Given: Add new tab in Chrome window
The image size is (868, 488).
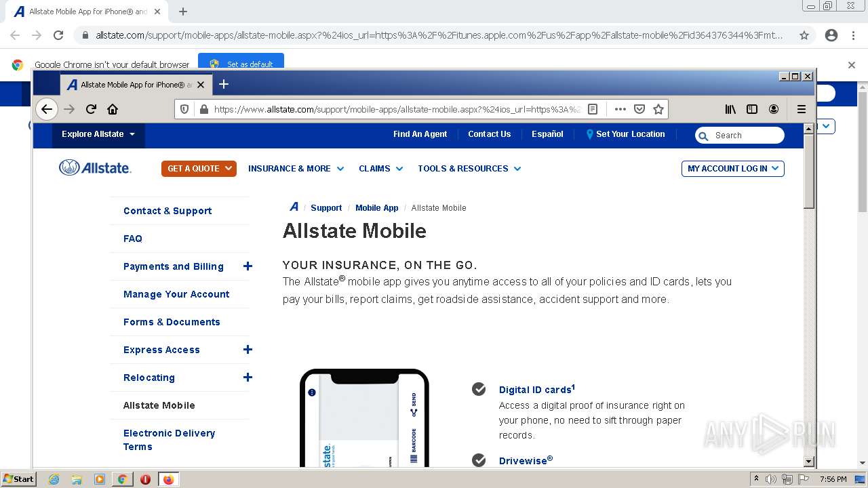Looking at the screenshot, I should 183,12.
